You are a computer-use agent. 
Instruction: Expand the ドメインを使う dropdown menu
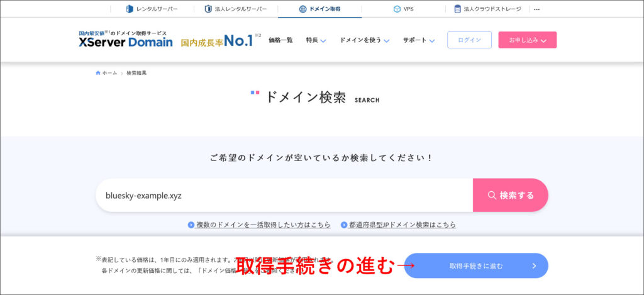click(365, 40)
